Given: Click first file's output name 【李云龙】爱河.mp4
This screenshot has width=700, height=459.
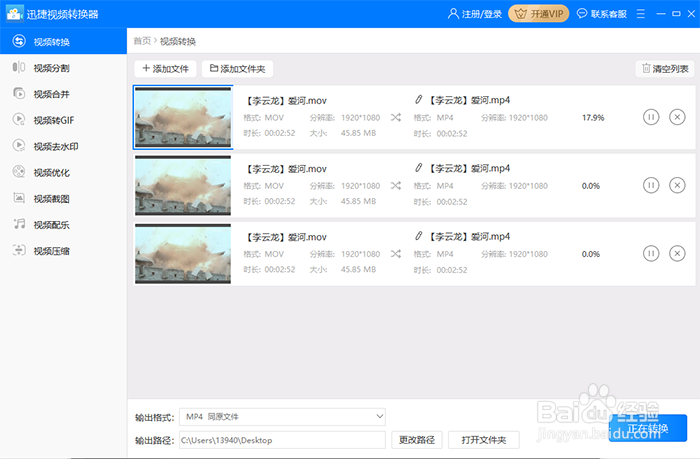Looking at the screenshot, I should coord(469,100).
